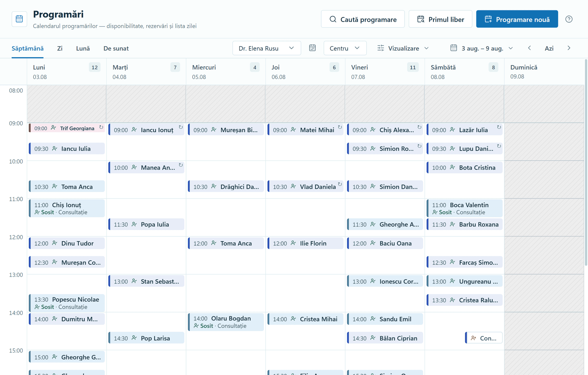Click recurring icon on Lazăr Iulia appointment
588x375 pixels.
point(499,127)
